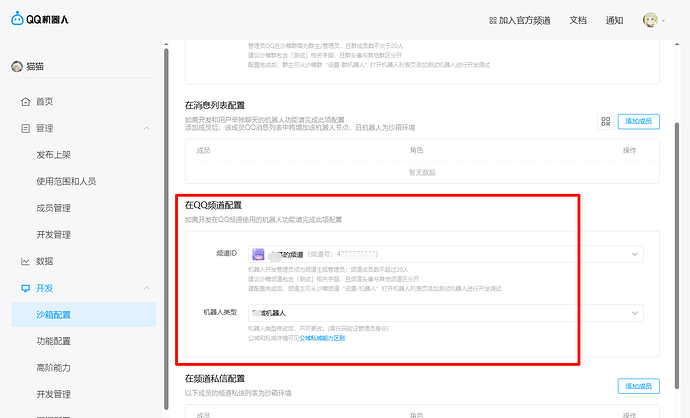
Task: Open the 机器人类型 dropdown
Action: pyautogui.click(x=635, y=314)
